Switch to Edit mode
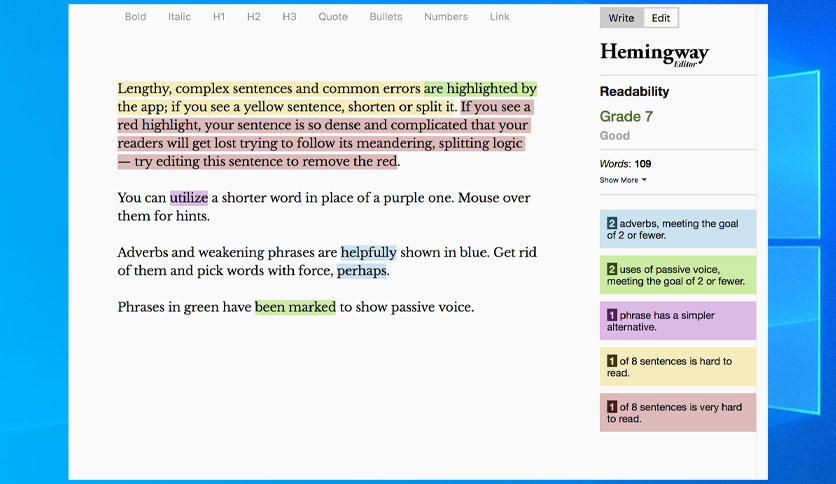This screenshot has width=836, height=484. pyautogui.click(x=661, y=18)
